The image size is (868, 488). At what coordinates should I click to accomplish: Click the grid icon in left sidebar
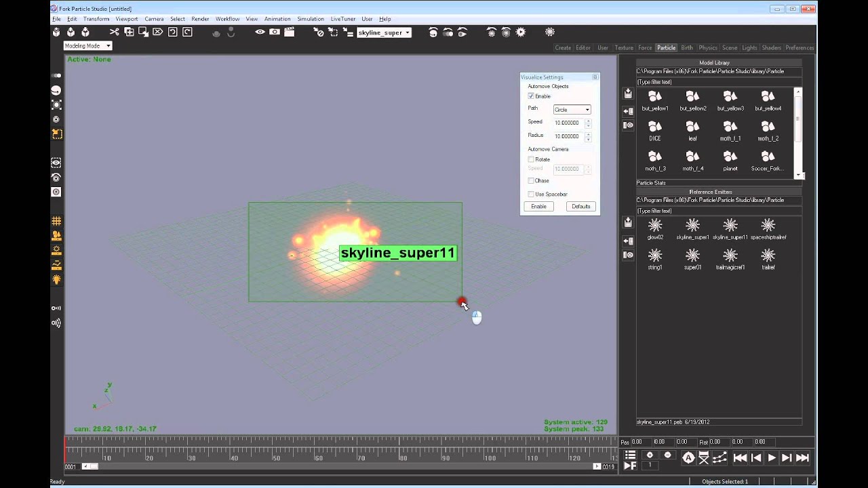tap(56, 221)
